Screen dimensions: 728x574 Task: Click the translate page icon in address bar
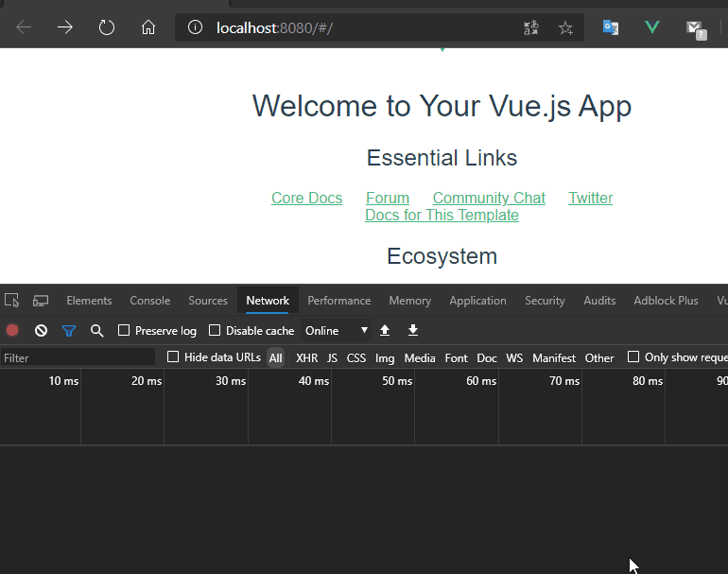[530, 27]
